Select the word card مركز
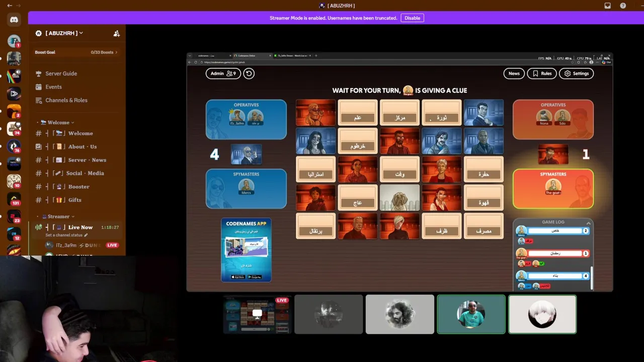Screen dimensions: 644x362 click(x=399, y=113)
